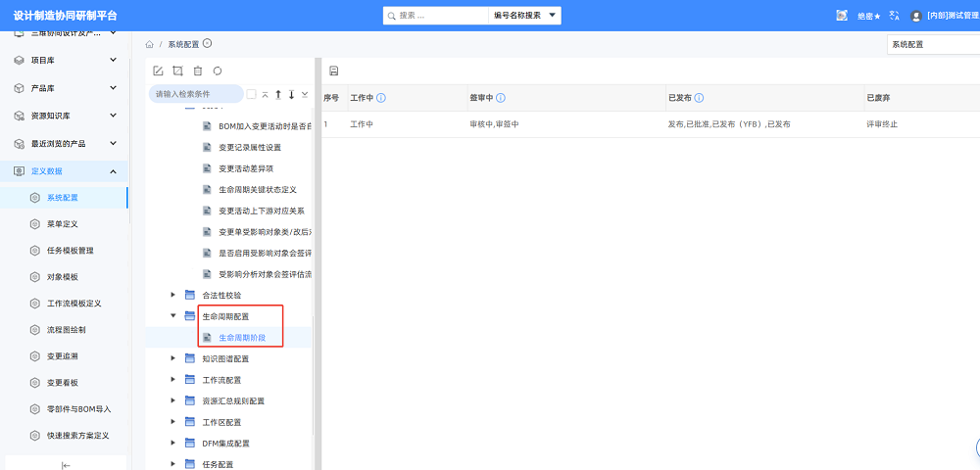Expand the 资源汇总规则配置 tree folder
The image size is (980, 470).
tap(173, 400)
